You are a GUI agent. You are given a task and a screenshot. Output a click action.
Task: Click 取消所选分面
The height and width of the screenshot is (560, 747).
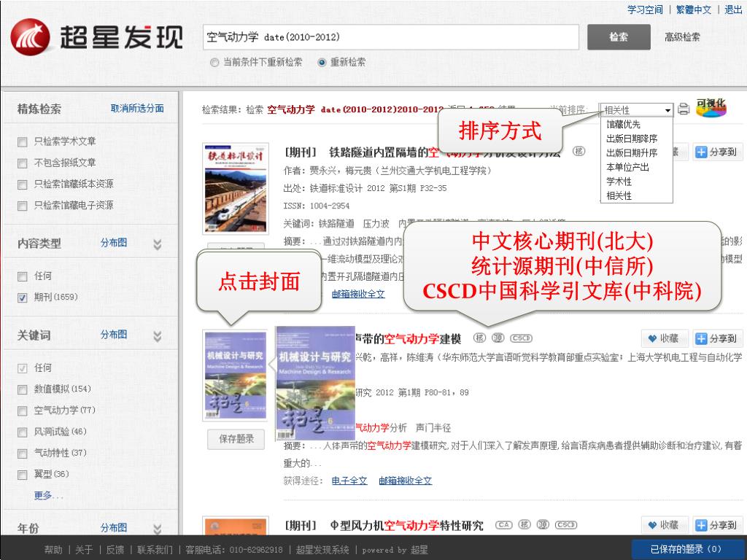click(137, 108)
